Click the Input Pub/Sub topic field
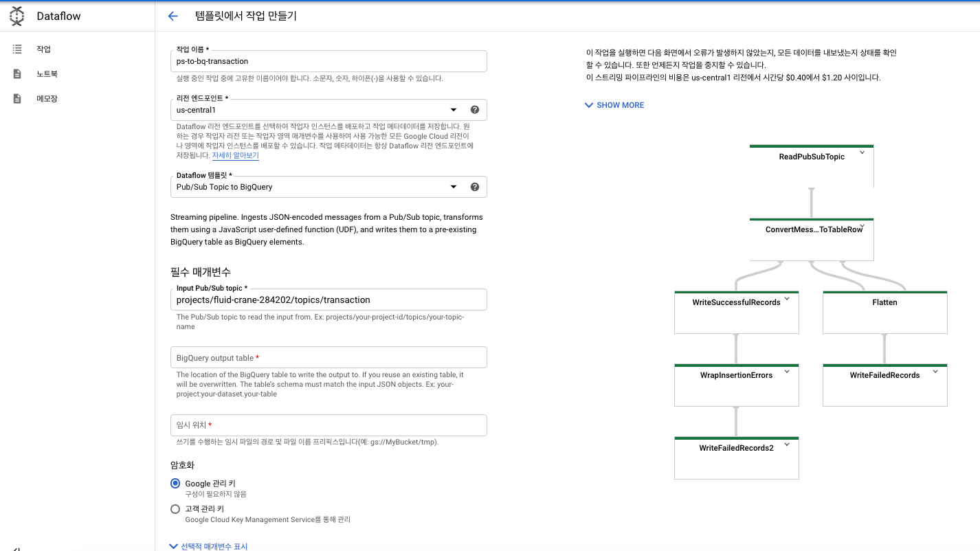This screenshot has height=551, width=980. [328, 300]
